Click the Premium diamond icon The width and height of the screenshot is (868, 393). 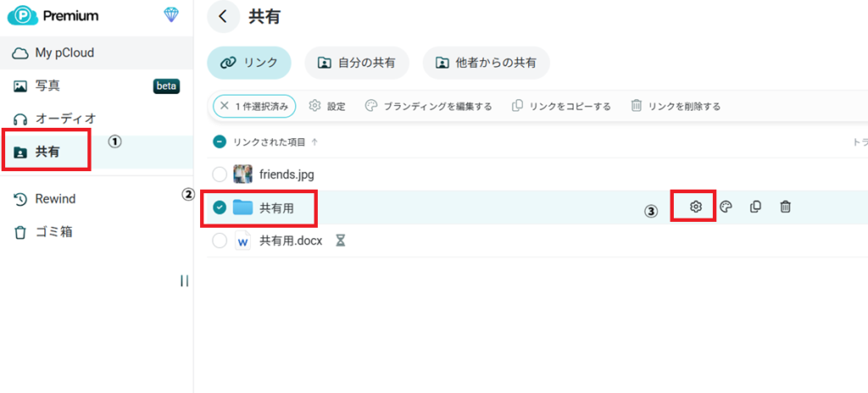coord(170,15)
